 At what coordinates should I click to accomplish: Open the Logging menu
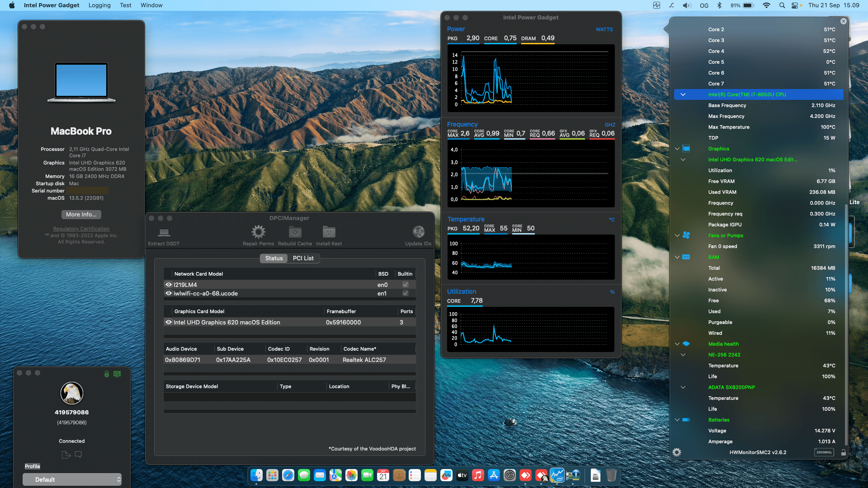pyautogui.click(x=99, y=5)
